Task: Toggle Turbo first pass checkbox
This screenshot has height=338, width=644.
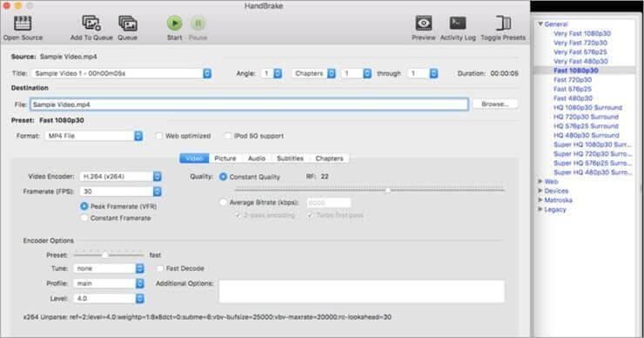Action: 310,215
